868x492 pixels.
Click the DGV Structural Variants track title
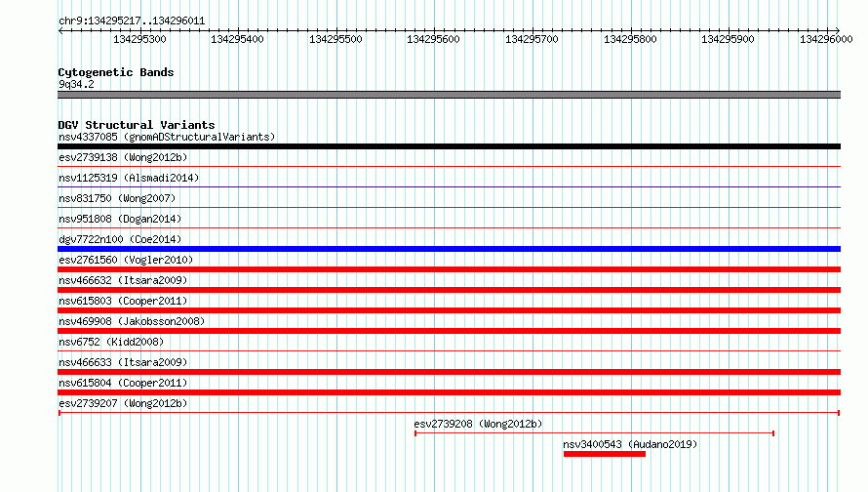tap(137, 125)
